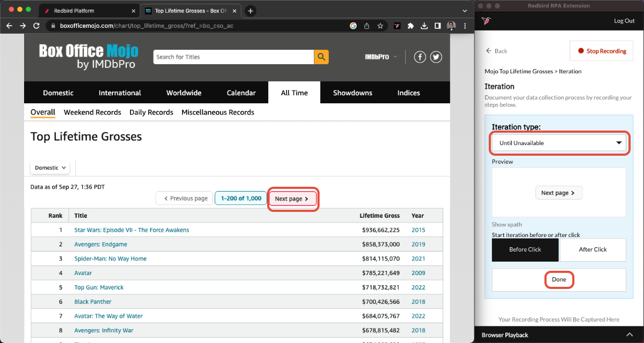The width and height of the screenshot is (644, 343).
Task: Click the share page icon in address bar
Action: pos(367,25)
